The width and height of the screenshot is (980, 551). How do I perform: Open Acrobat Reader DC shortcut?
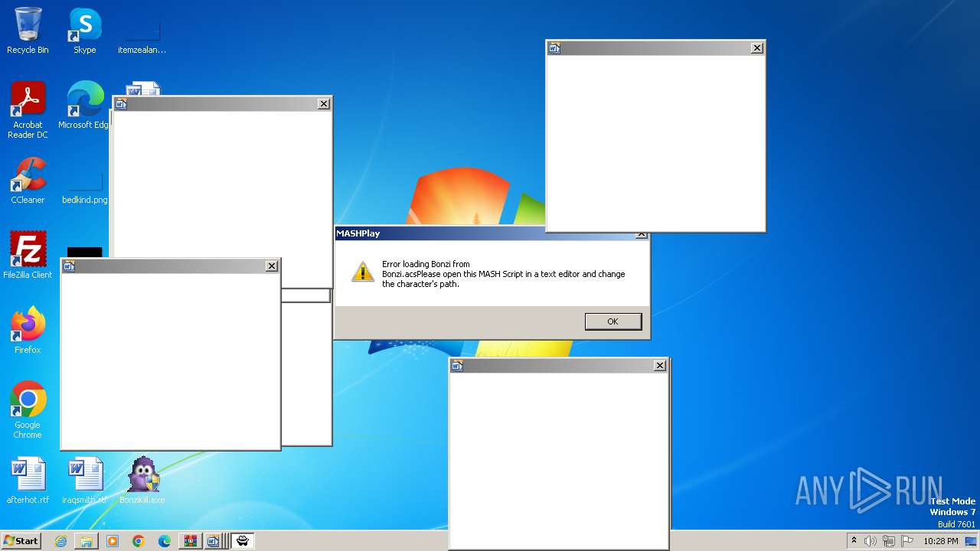click(28, 110)
